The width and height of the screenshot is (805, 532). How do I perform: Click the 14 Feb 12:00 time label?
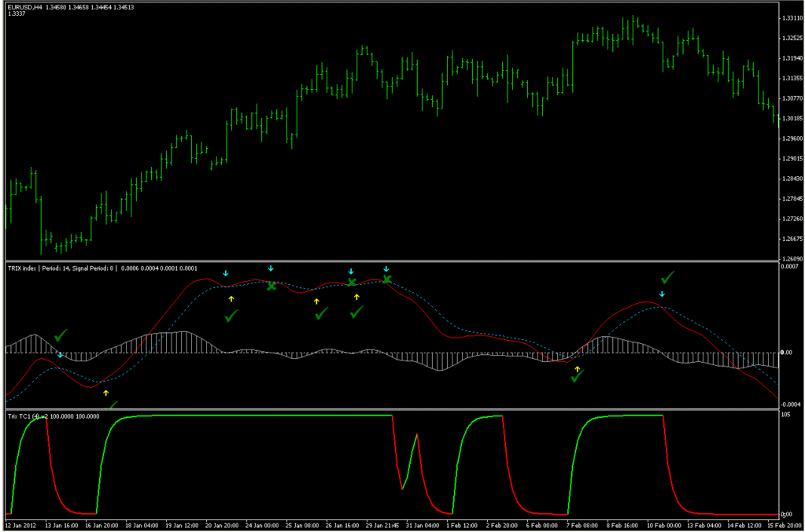click(x=743, y=526)
